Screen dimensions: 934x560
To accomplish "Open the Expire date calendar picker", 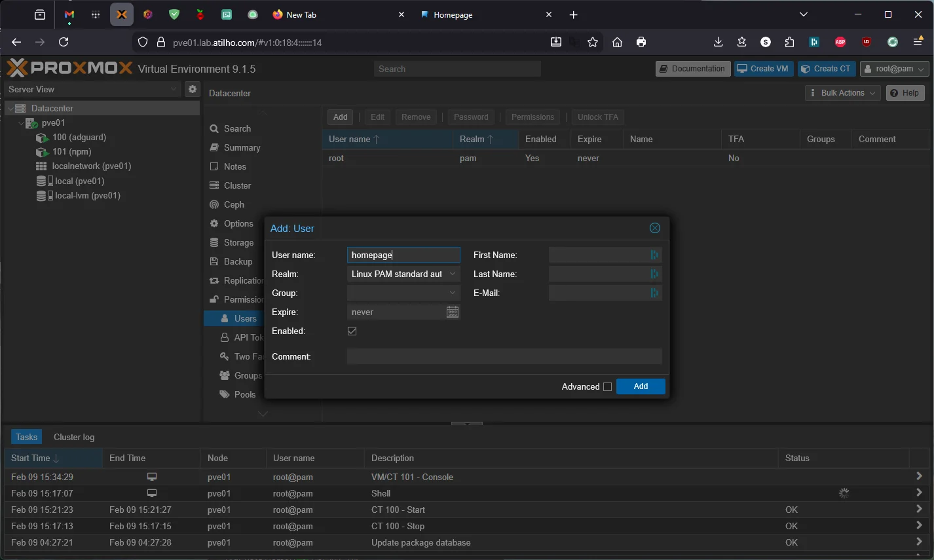I will pos(452,312).
